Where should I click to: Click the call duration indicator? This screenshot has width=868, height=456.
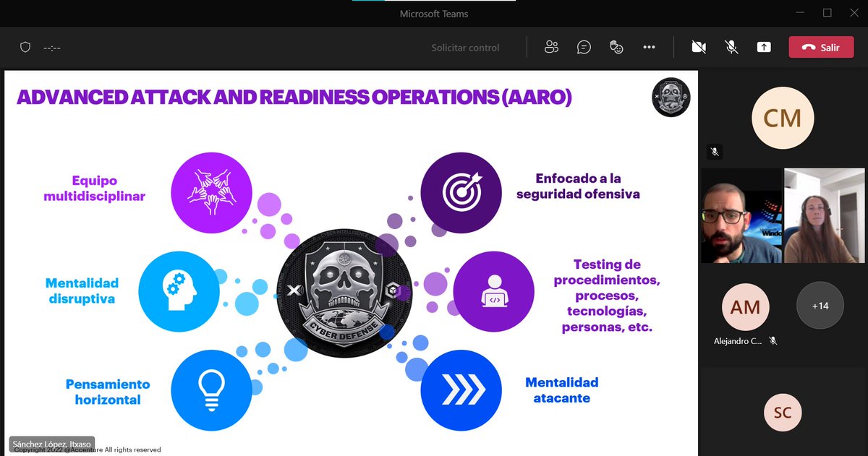click(51, 46)
